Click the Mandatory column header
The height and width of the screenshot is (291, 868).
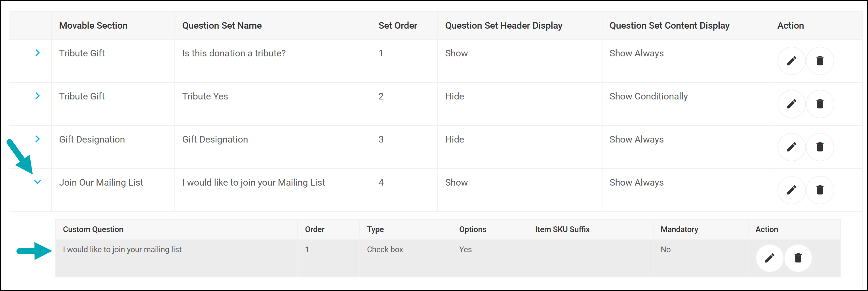coord(679,230)
